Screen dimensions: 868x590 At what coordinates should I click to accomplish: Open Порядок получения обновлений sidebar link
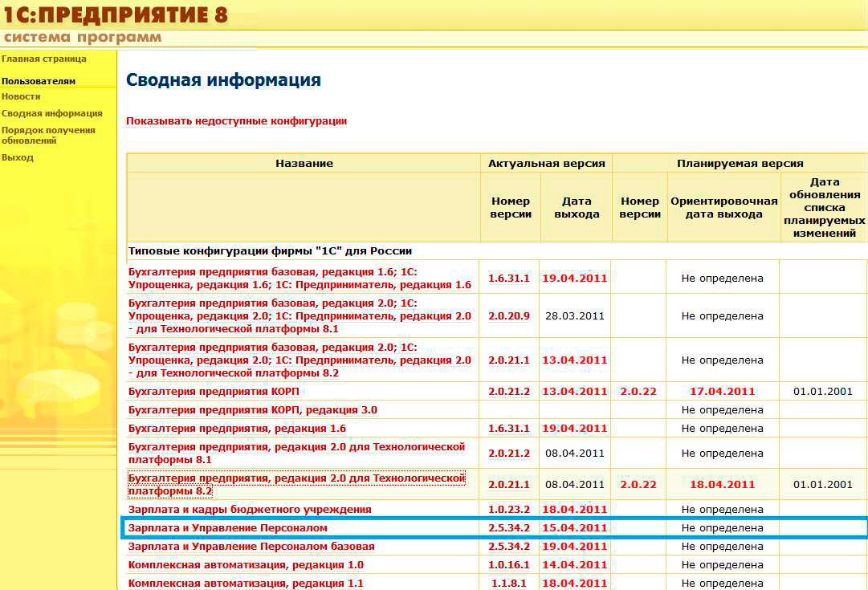[x=48, y=135]
